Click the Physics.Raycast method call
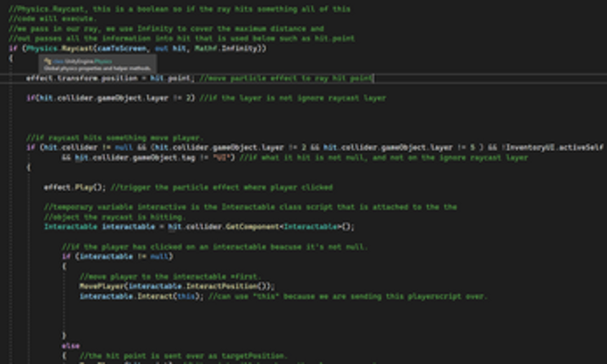 [x=60, y=48]
